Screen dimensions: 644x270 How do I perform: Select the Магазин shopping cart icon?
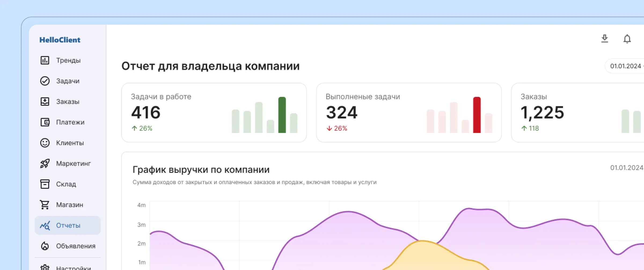click(x=45, y=205)
